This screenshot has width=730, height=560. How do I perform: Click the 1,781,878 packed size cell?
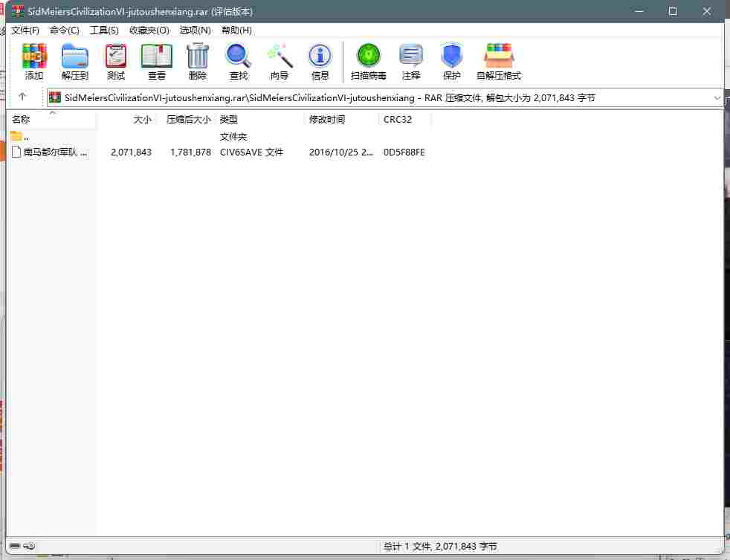[190, 152]
